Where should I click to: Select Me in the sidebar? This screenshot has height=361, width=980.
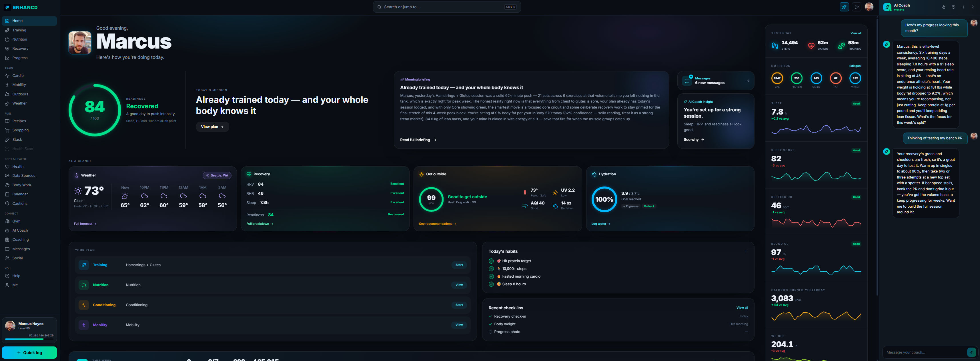tap(29, 285)
